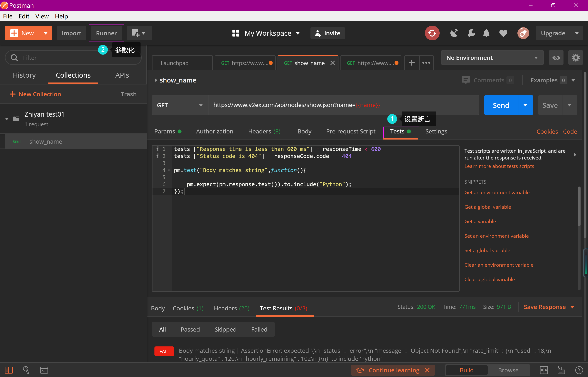Dismiss the Continue learning banner
Image resolution: width=588 pixels, height=377 pixels.
coord(427,370)
